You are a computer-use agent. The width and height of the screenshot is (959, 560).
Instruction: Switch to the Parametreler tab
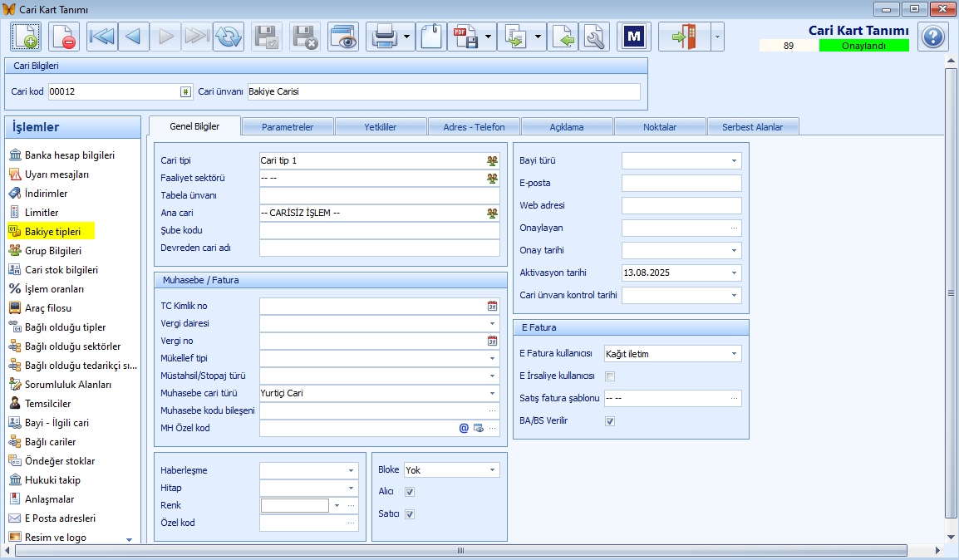[288, 127]
